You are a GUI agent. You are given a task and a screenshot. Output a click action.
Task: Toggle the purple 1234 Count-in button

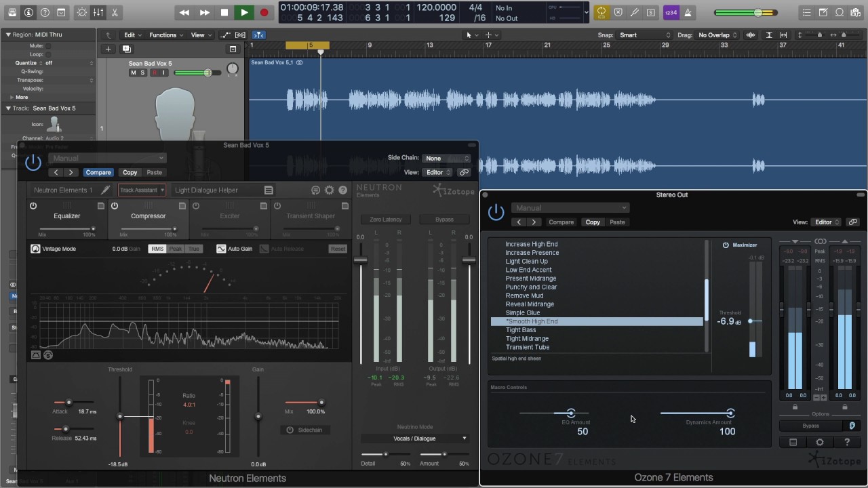671,12
